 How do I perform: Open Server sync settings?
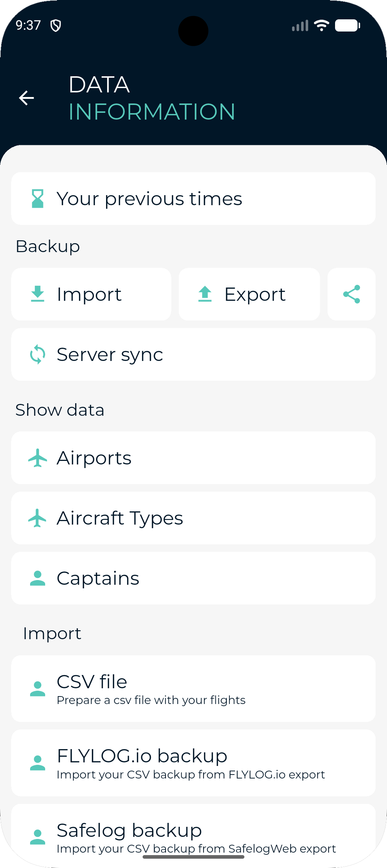[193, 355]
